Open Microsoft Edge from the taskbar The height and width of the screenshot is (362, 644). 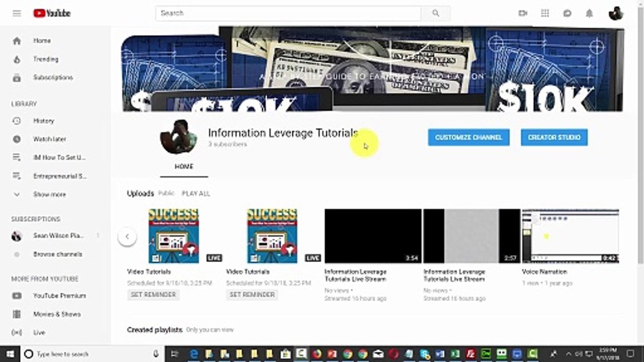[x=194, y=354]
